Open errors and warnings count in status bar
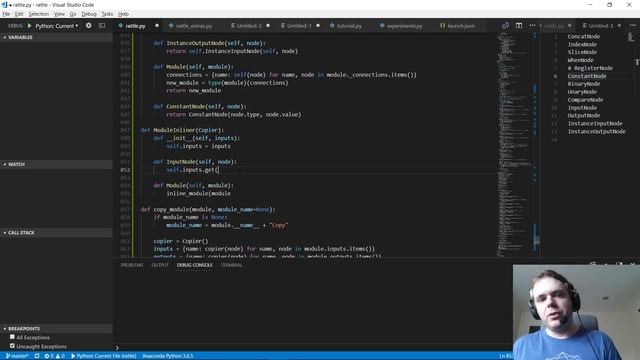The image size is (640, 360). [x=54, y=356]
